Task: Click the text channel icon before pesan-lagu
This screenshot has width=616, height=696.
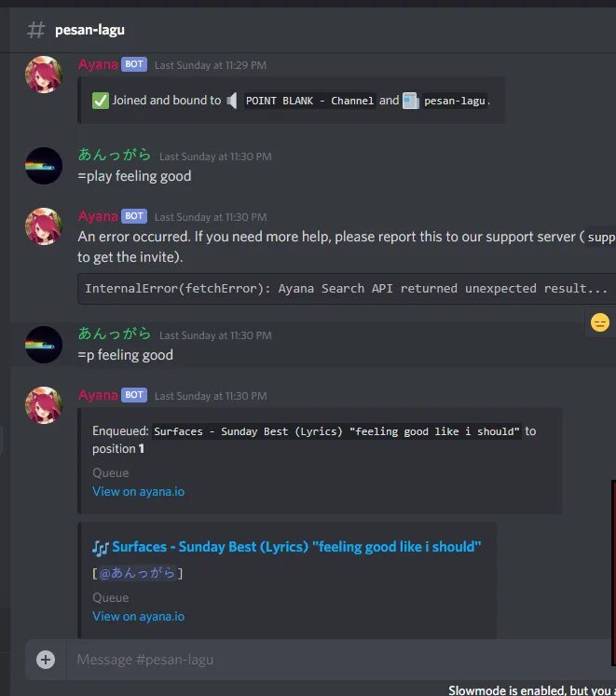Action: pos(410,101)
